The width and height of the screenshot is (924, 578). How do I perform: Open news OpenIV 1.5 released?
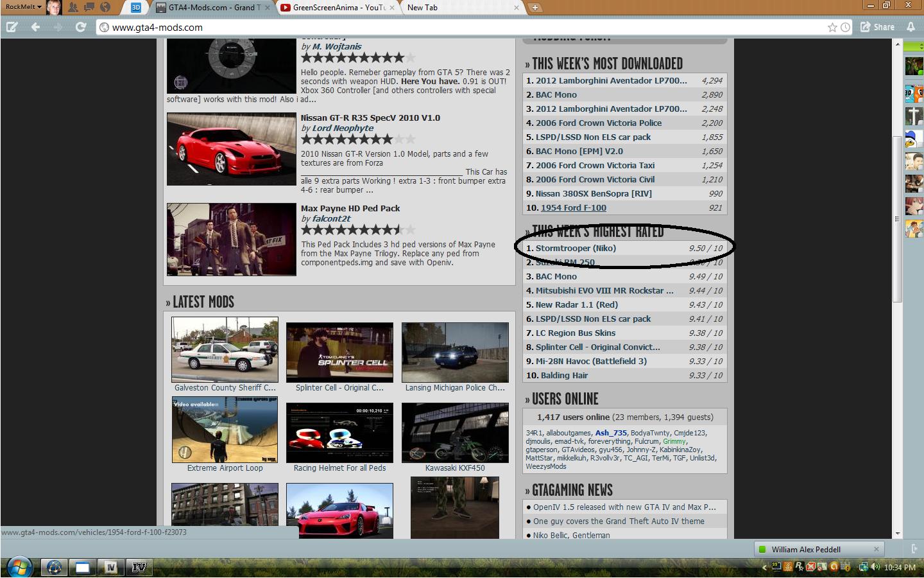point(624,507)
